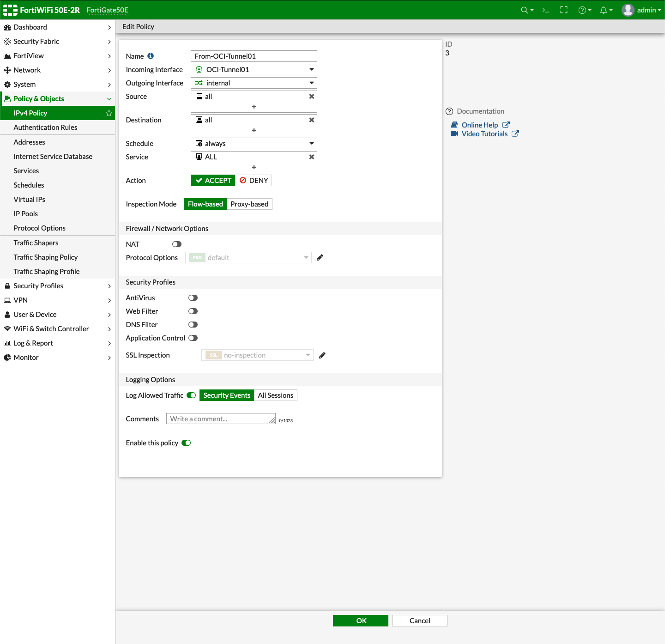
Task: Open the Schedule dropdown
Action: coord(254,144)
